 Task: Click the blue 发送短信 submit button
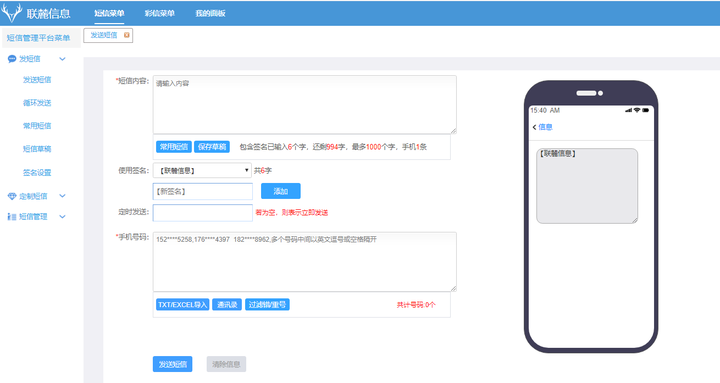click(x=173, y=364)
